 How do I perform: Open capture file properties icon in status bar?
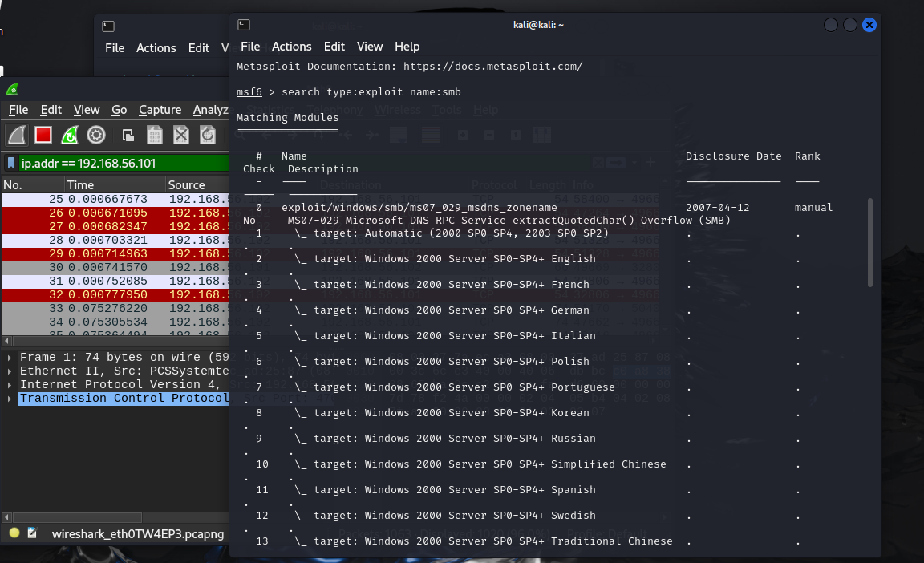[32, 533]
